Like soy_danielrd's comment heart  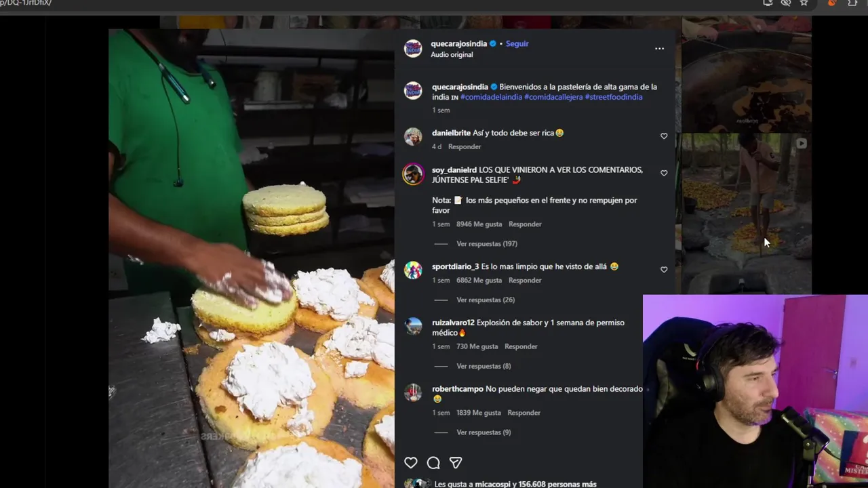[x=664, y=174]
